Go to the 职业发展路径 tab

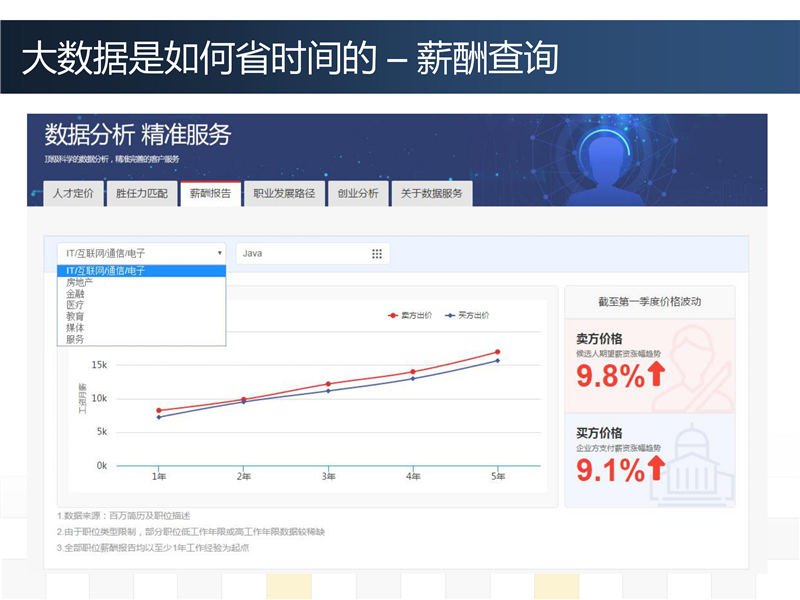point(284,194)
